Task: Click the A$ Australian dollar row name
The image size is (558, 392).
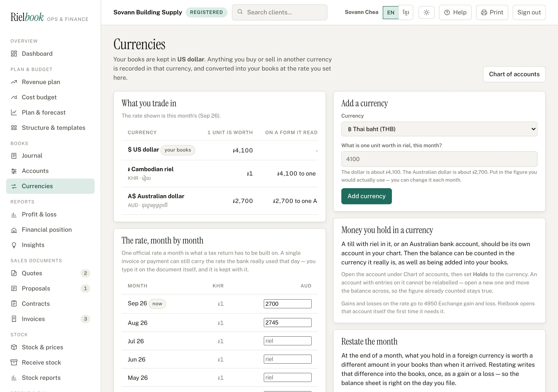Action: pos(156,196)
